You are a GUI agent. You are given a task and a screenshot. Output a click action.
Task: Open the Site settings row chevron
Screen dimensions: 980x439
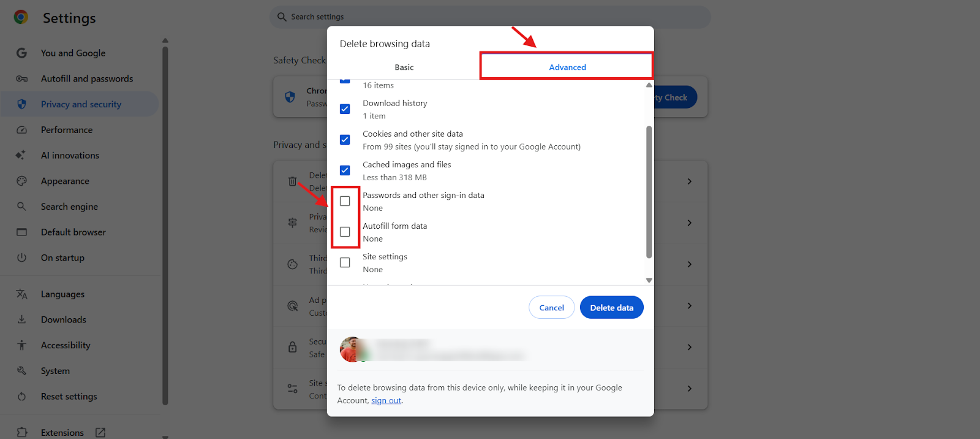click(x=690, y=389)
